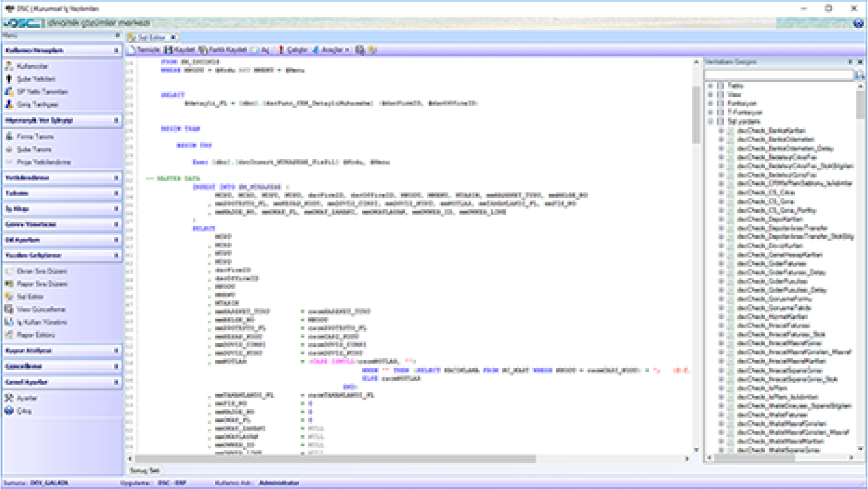Open Giriş Tarihçesi item
This screenshot has width=868, height=489.
pyautogui.click(x=31, y=105)
